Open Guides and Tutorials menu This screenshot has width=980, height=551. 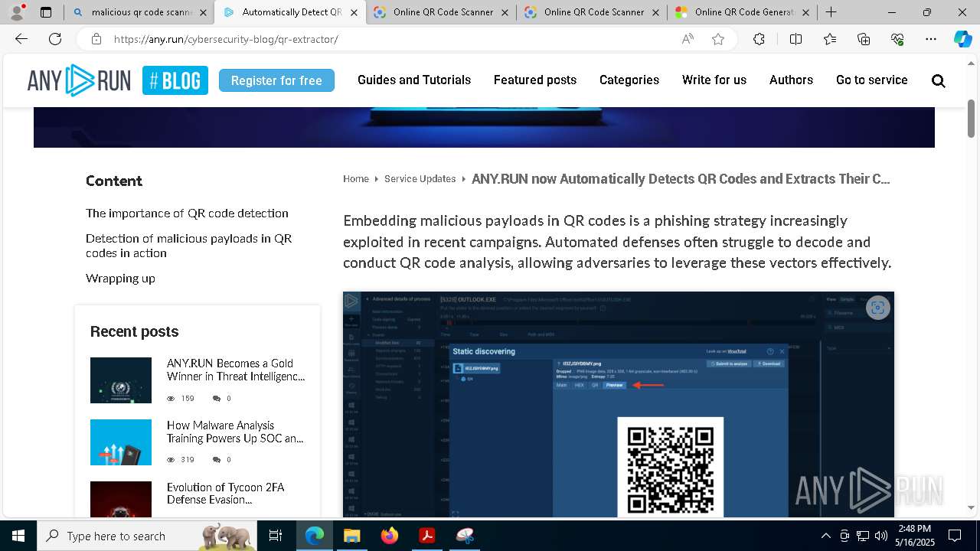[414, 80]
